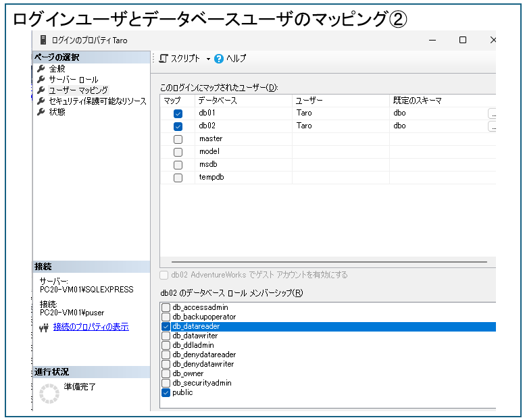Check the master database map checkbox
525x420 pixels.
[x=178, y=139]
